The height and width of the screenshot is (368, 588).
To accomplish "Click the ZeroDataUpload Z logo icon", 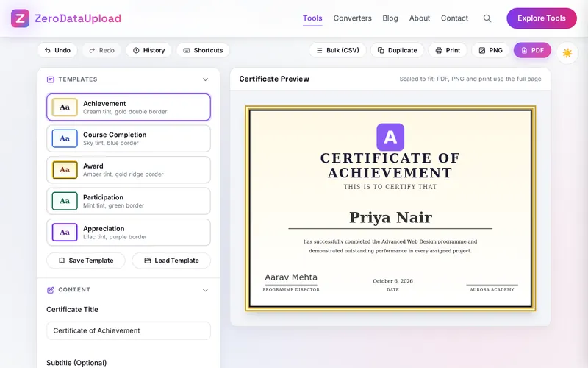I will [21, 18].
